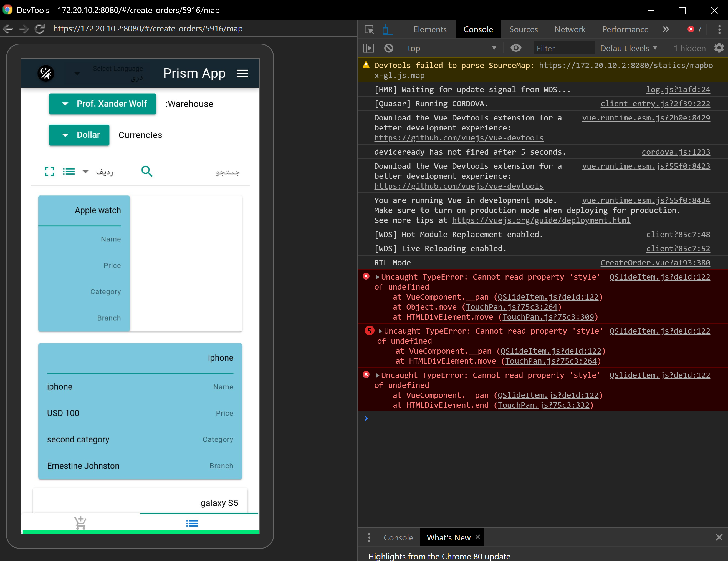The width and height of the screenshot is (728, 561).
Task: Open the vue-devtools GitHub link
Action: (459, 138)
